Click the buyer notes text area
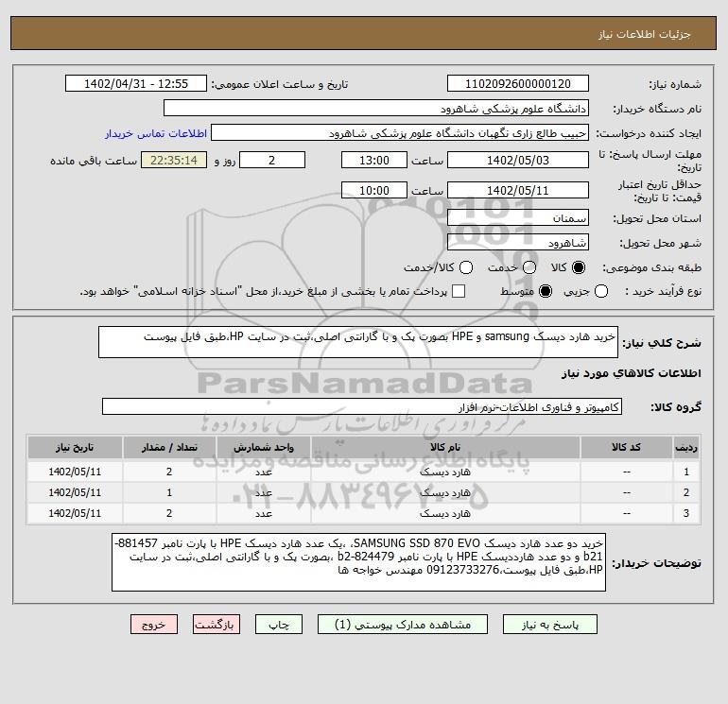728x704 pixels. (359, 562)
